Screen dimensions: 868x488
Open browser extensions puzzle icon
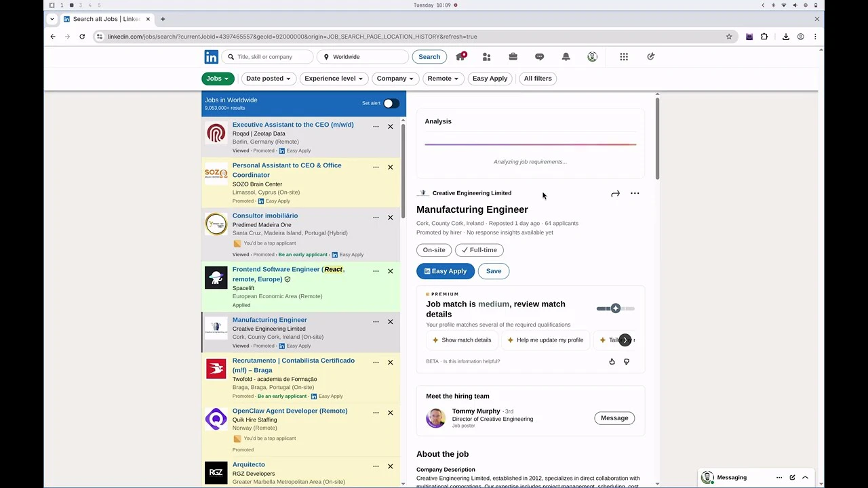pos(764,37)
